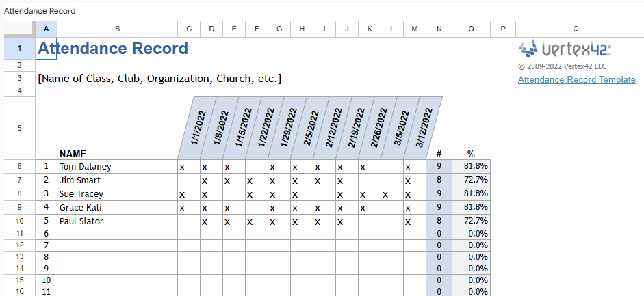The width and height of the screenshot is (644, 296).
Task: Select column N header
Action: pos(439,29)
